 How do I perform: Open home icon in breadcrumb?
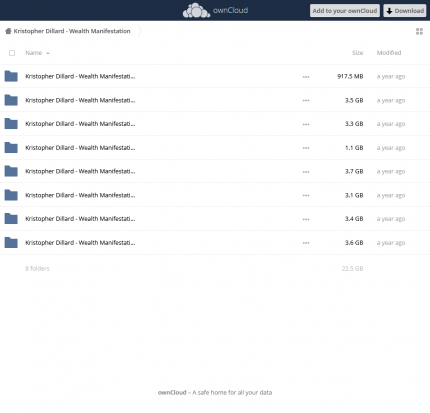tap(8, 31)
